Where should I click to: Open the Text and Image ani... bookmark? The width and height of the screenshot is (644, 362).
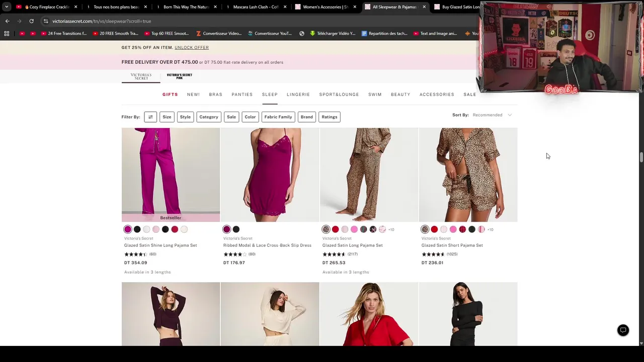coord(435,34)
